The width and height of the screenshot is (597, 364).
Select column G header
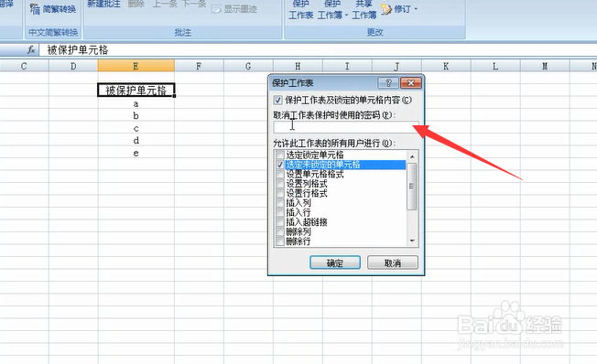pyautogui.click(x=248, y=66)
